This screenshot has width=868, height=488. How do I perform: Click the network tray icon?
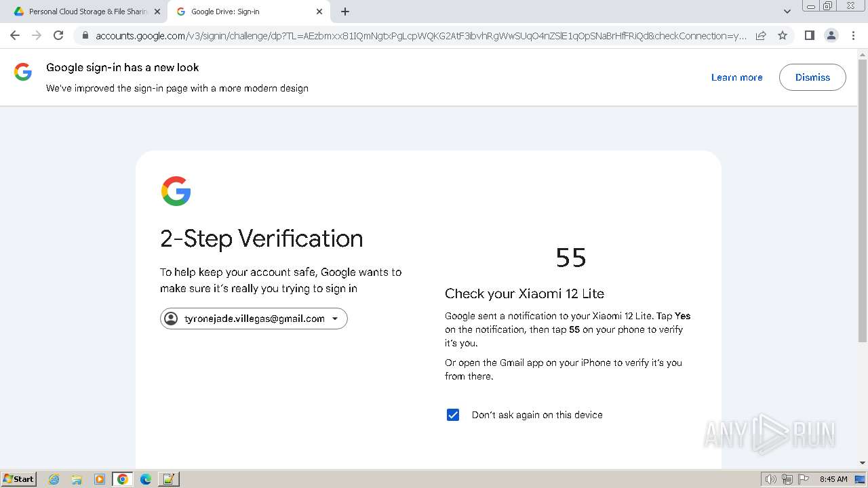point(787,479)
